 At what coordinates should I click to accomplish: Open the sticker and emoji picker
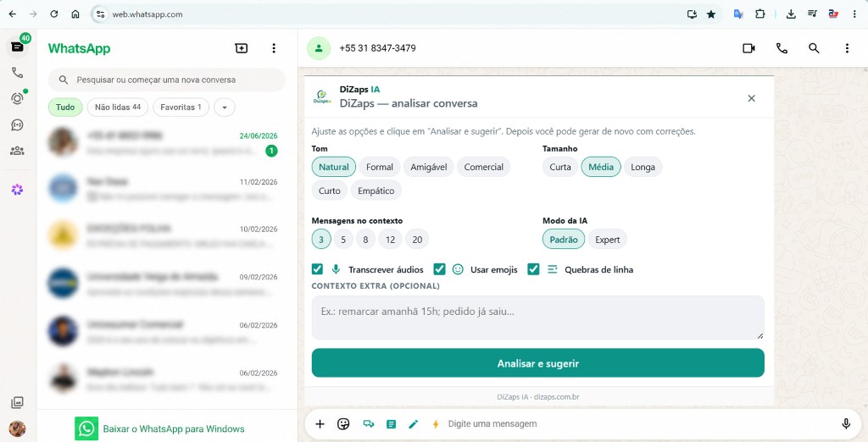pos(343,423)
